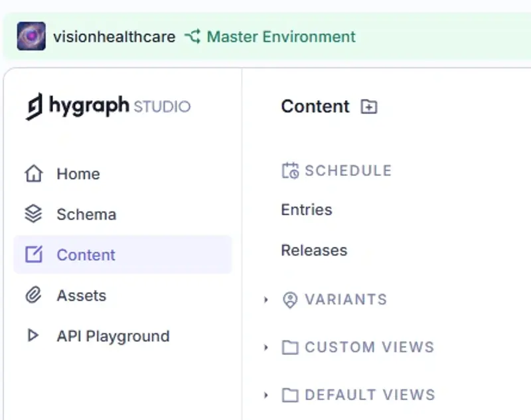Image resolution: width=531 pixels, height=420 pixels.
Task: Click the Hygraph Studio logo
Action: pos(108,106)
